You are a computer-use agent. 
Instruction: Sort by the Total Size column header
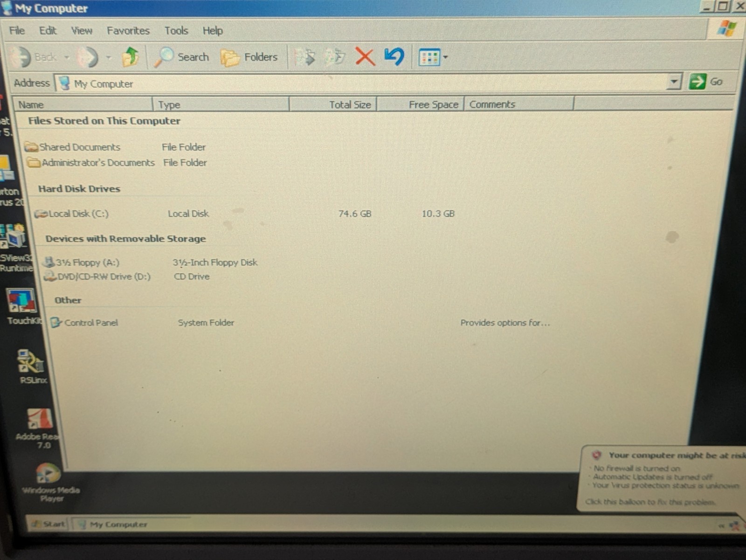333,104
